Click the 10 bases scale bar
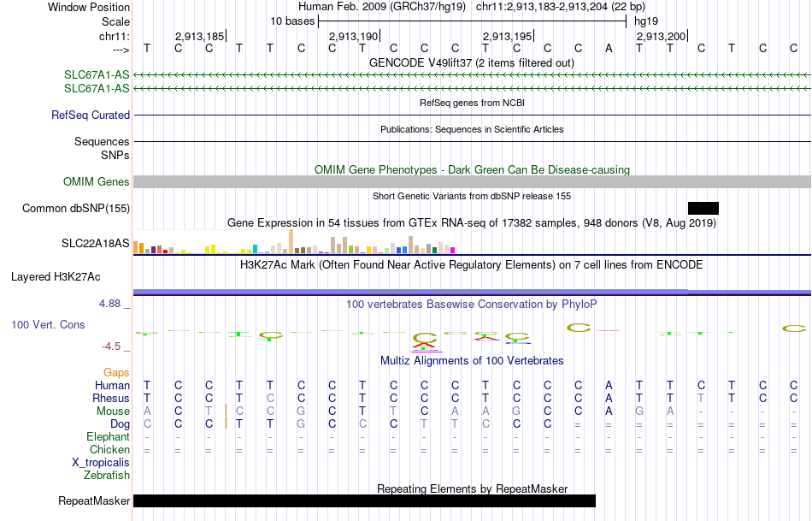812x521 pixels. pos(473,21)
